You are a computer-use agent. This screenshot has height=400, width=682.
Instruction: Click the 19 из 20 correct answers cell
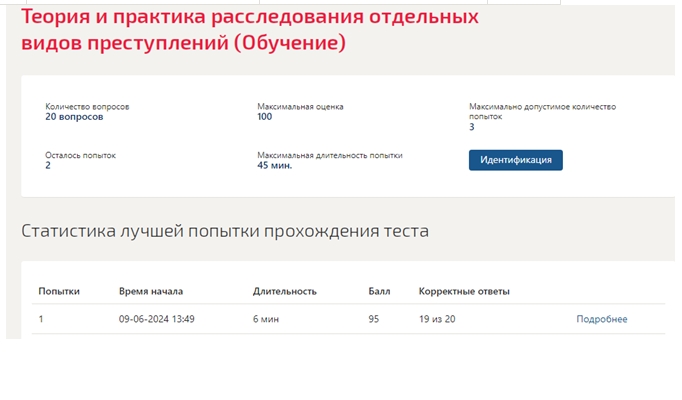pos(437,319)
